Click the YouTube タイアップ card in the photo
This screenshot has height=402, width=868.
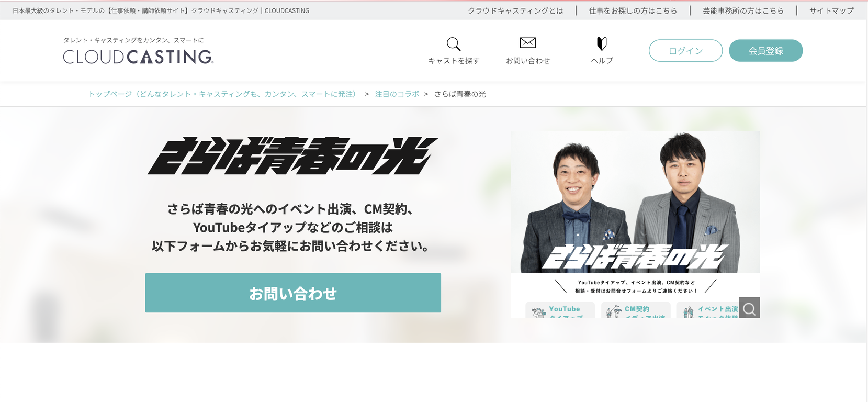click(x=560, y=310)
